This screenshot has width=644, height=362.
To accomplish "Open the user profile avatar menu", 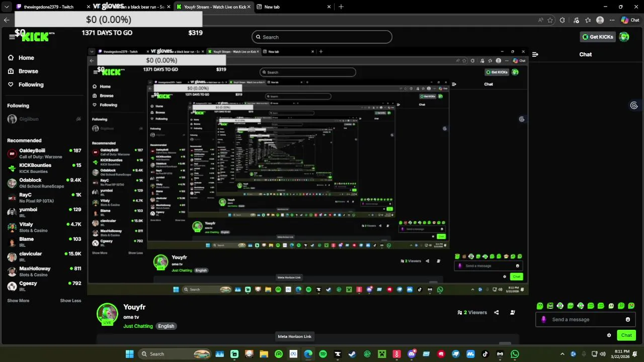I will click(x=624, y=37).
